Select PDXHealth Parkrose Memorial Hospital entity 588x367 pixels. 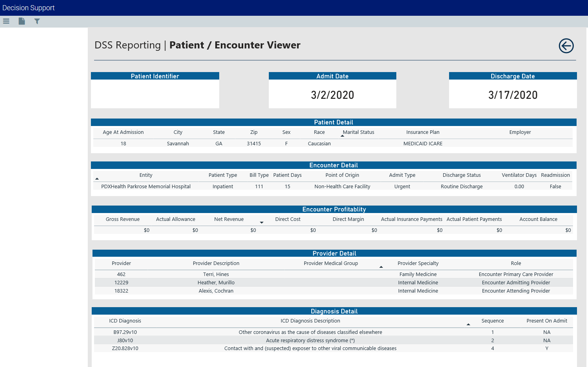[x=146, y=187]
